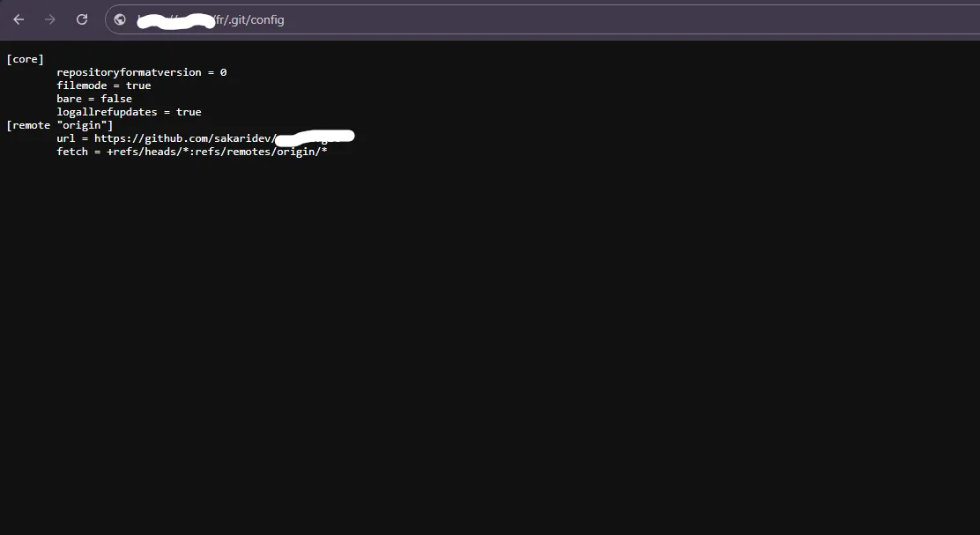Click the url key under remote origin
Screen dimensions: 980x535
pos(65,138)
